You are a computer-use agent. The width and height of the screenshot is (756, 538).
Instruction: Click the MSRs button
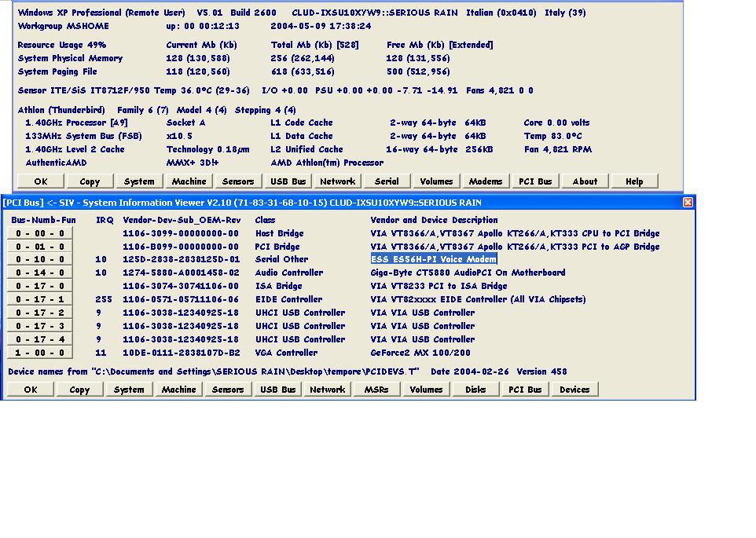pos(376,390)
